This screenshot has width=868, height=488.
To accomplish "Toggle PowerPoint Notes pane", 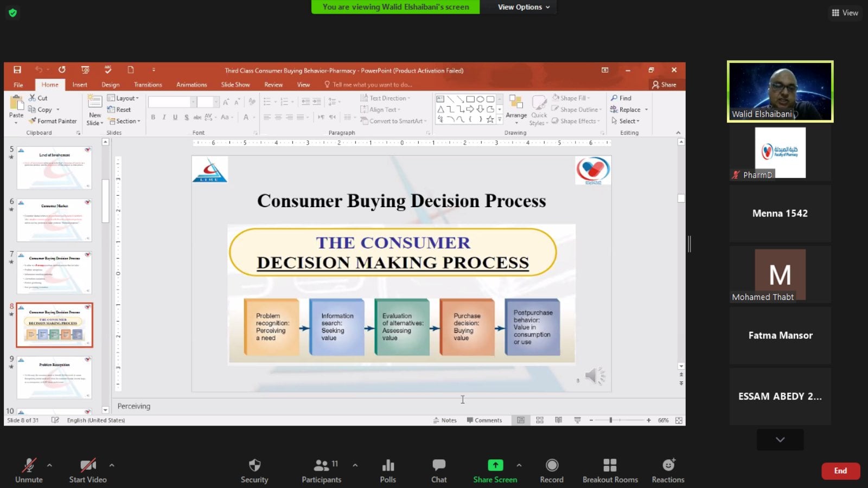I will [445, 420].
